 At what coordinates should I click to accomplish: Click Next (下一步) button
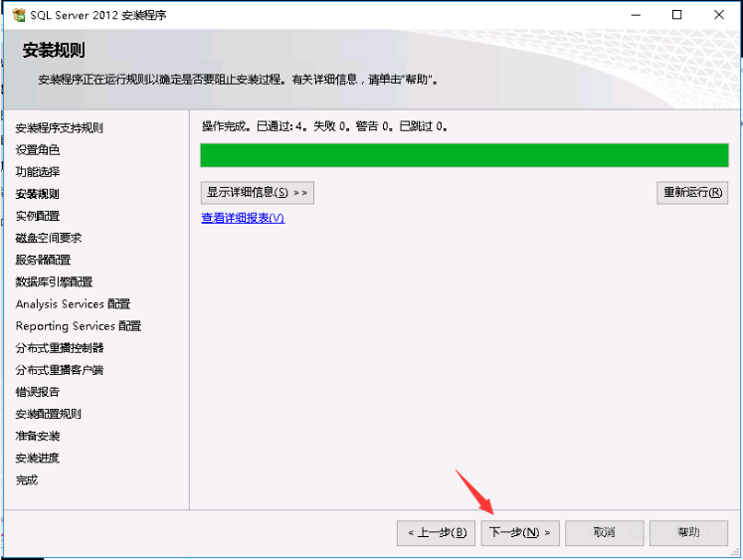point(521,532)
